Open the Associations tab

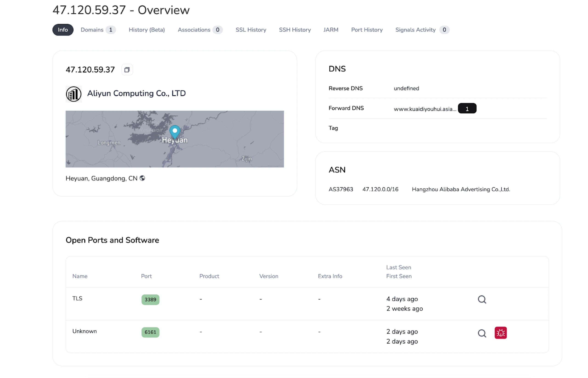(200, 30)
